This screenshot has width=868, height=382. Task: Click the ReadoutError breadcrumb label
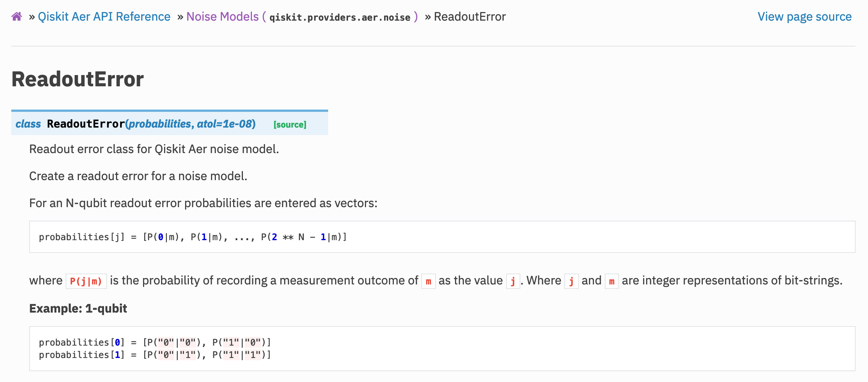(x=470, y=16)
